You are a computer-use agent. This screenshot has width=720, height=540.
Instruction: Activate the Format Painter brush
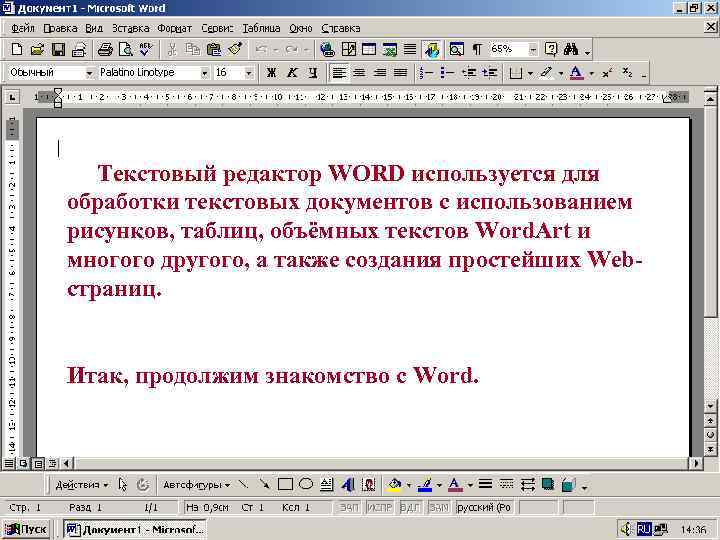click(x=235, y=49)
